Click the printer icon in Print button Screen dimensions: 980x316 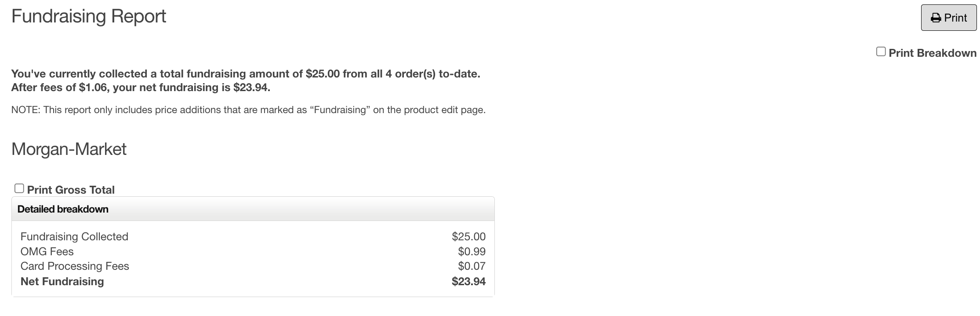[936, 18]
